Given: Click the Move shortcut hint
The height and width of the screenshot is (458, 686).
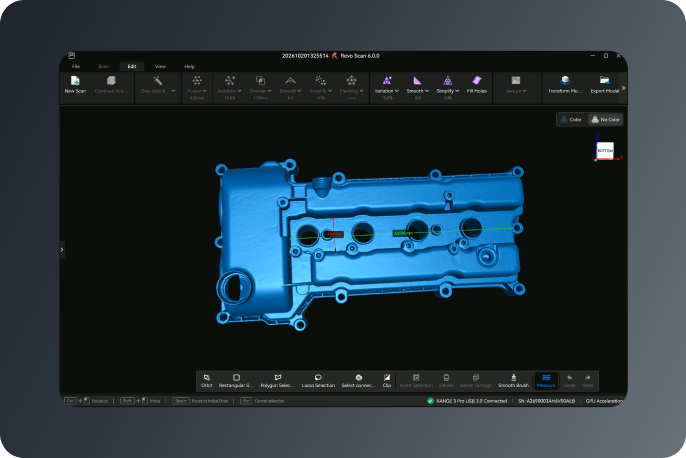Looking at the screenshot, I should tap(155, 401).
